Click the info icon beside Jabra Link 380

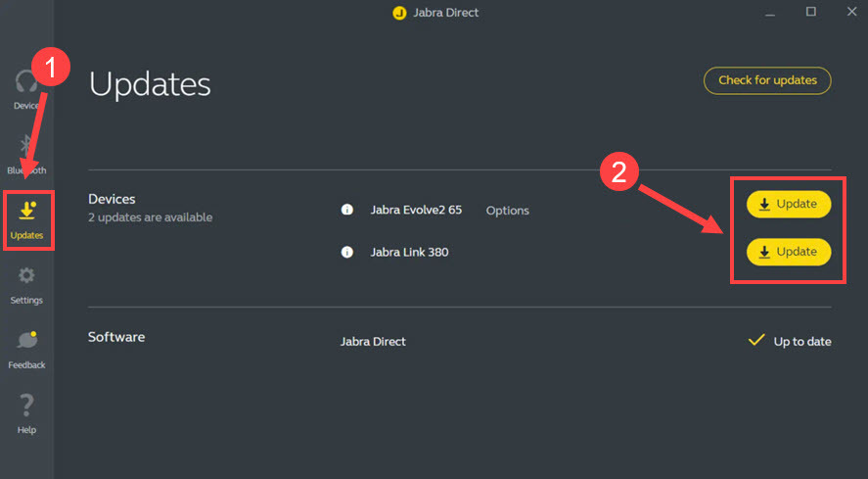click(x=346, y=253)
